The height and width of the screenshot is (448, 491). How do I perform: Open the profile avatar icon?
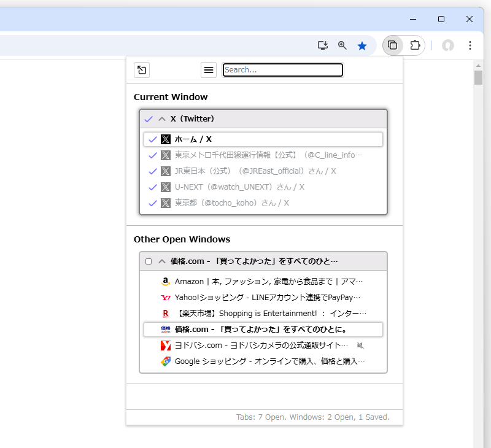click(x=448, y=45)
